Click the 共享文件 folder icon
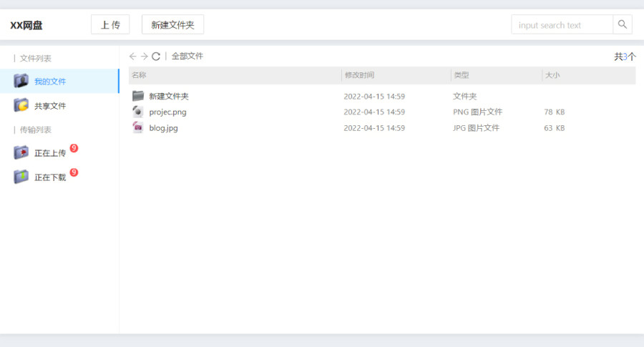 point(21,106)
